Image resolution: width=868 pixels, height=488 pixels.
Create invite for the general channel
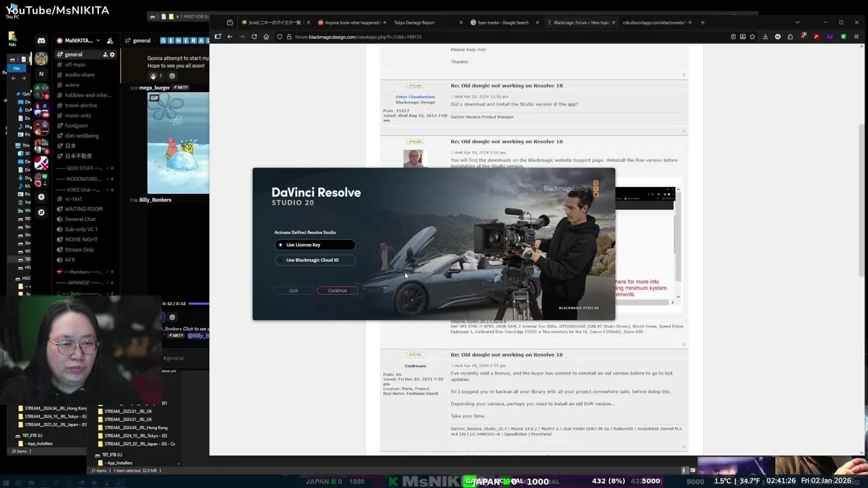point(105,54)
